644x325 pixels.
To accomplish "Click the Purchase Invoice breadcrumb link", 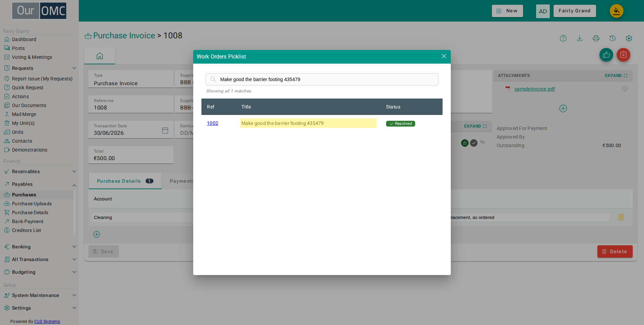I will [x=124, y=36].
